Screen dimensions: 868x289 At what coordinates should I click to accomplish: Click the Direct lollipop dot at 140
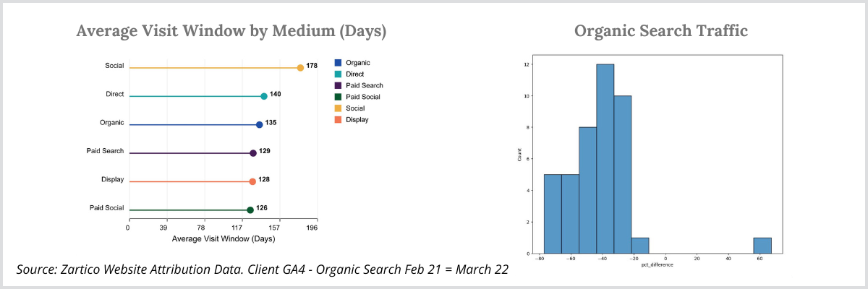pyautogui.click(x=264, y=96)
